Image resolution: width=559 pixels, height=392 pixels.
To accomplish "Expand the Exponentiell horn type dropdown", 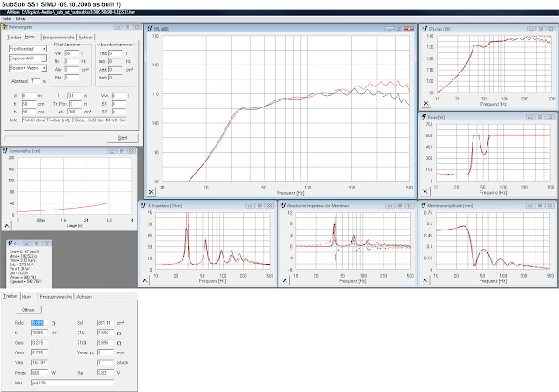I will (x=43, y=59).
